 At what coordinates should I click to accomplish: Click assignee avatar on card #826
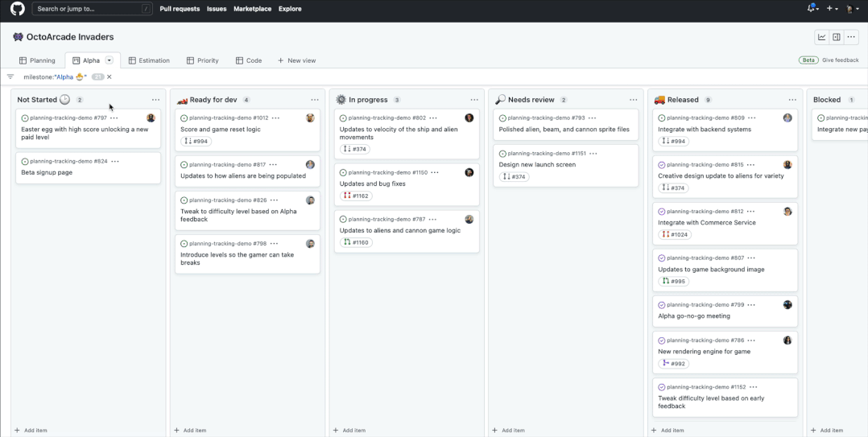coord(310,200)
